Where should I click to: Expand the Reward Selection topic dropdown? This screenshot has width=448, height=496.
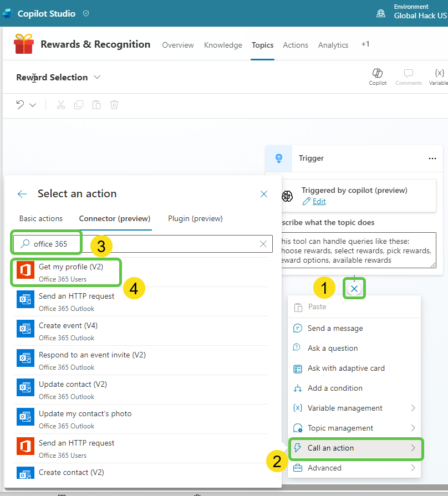97,78
